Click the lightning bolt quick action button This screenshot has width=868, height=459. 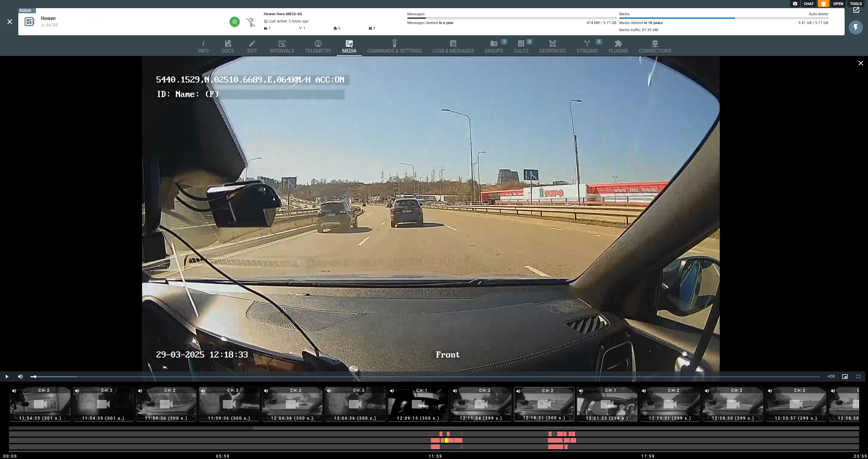855,27
